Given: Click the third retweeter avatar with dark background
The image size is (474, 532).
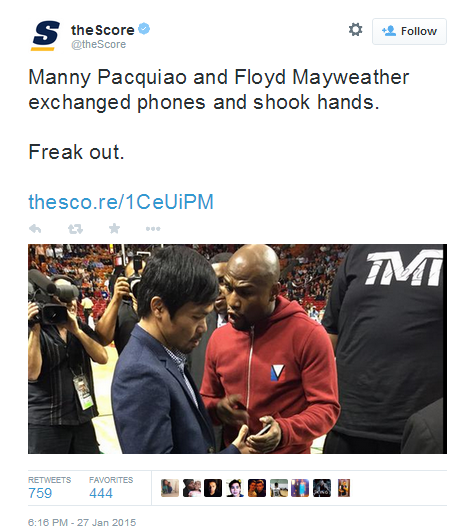Looking at the screenshot, I should (x=213, y=488).
